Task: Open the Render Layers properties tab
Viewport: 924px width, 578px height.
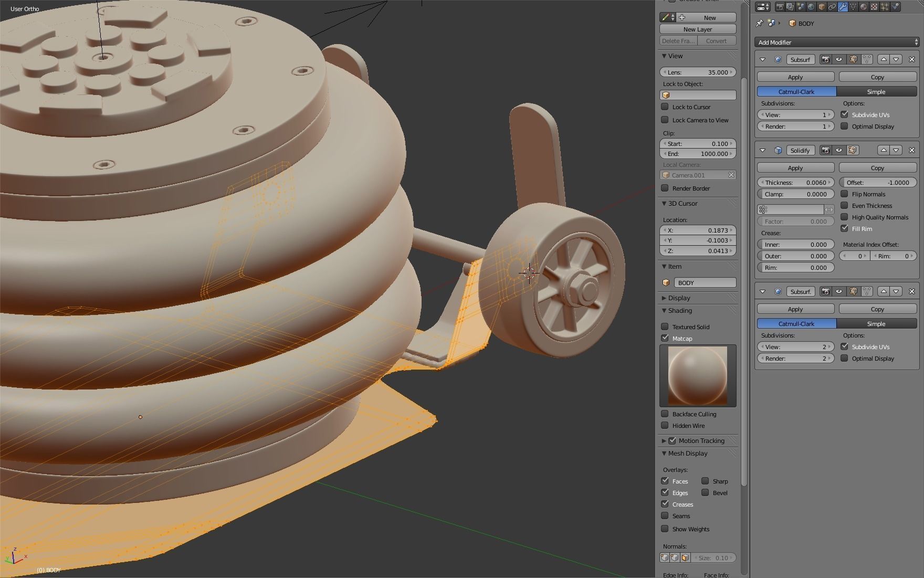Action: point(790,7)
